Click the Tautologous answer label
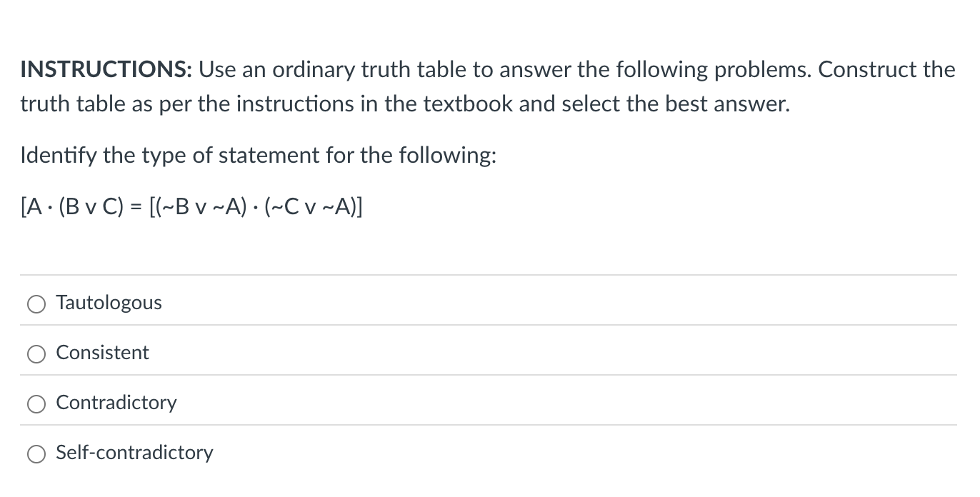Screen dimensions: 980x497 coord(109,303)
